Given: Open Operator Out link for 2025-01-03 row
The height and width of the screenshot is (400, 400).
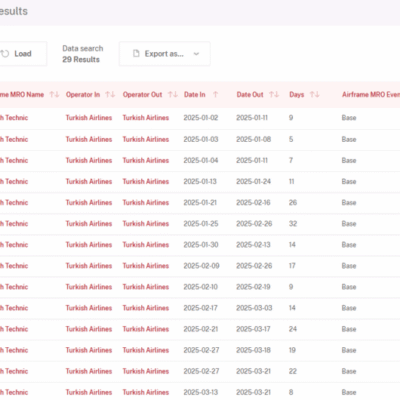Looking at the screenshot, I should click(x=146, y=139).
